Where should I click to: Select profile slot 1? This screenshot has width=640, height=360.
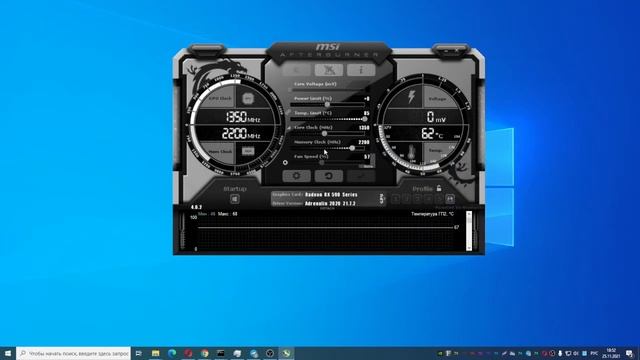pos(396,199)
